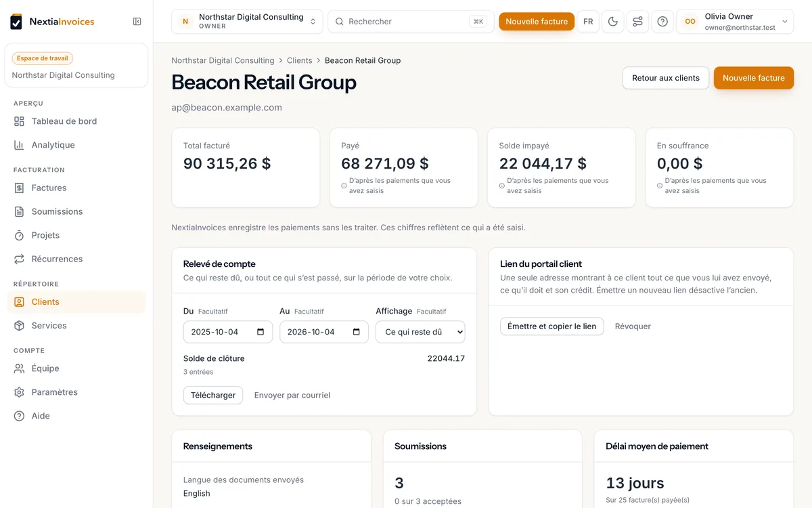Viewport: 812px width, 508px height.
Task: Open the Services directory
Action: tap(76, 326)
